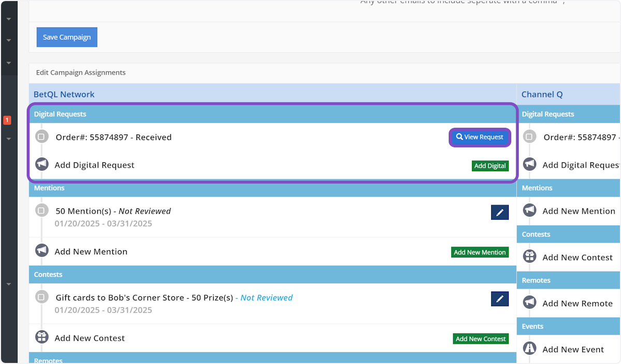Toggle the status circle beside the Gift cards contest

point(41,297)
